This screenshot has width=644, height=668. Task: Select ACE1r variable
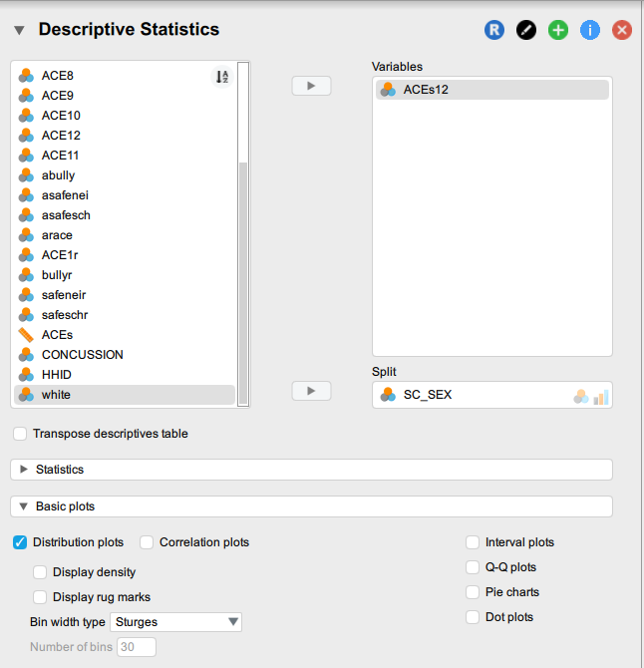pos(125,255)
